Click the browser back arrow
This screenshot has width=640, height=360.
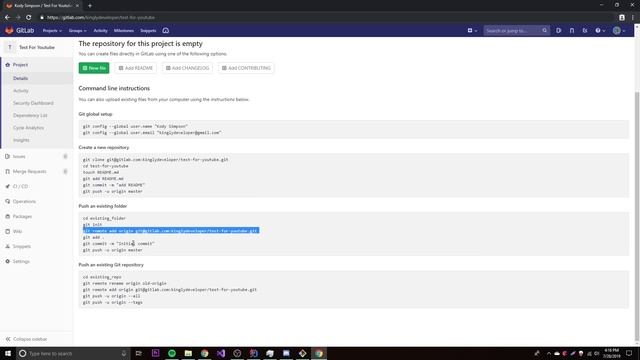(7, 18)
